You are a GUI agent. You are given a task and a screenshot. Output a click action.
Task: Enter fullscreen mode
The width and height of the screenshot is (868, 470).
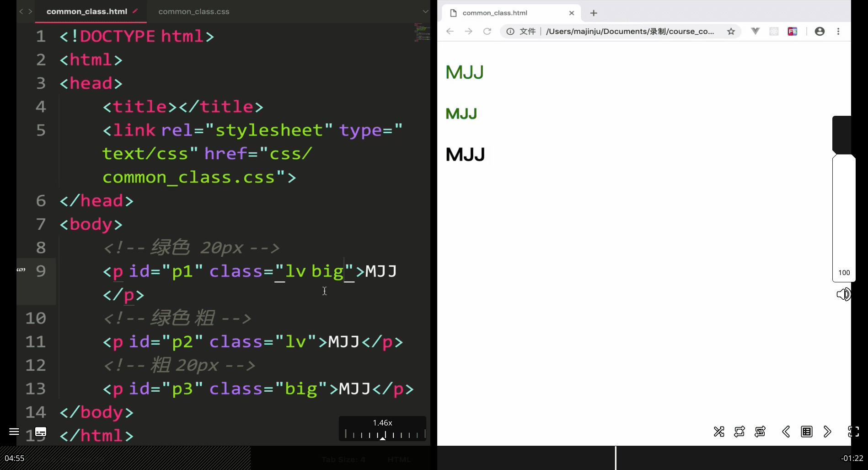point(853,432)
